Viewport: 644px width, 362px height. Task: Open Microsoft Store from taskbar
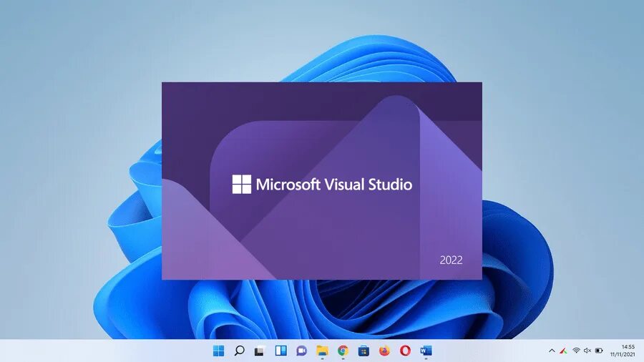[364, 351]
